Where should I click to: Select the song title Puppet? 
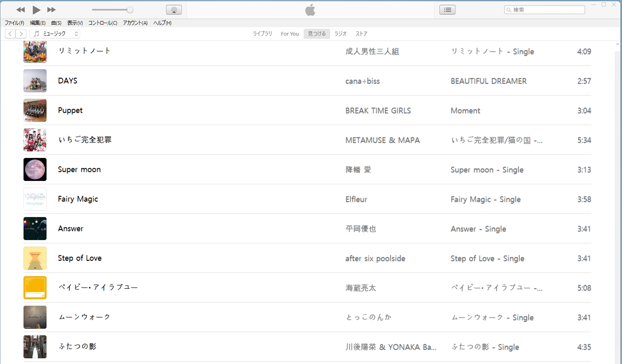[x=70, y=110]
